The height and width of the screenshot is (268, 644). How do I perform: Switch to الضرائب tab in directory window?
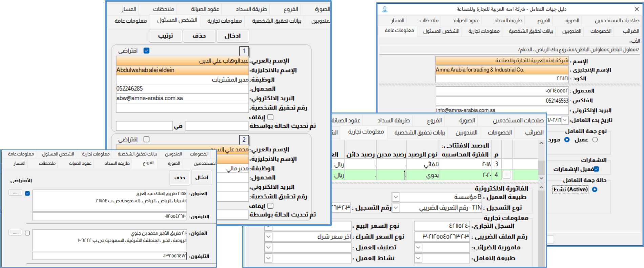[x=631, y=31]
